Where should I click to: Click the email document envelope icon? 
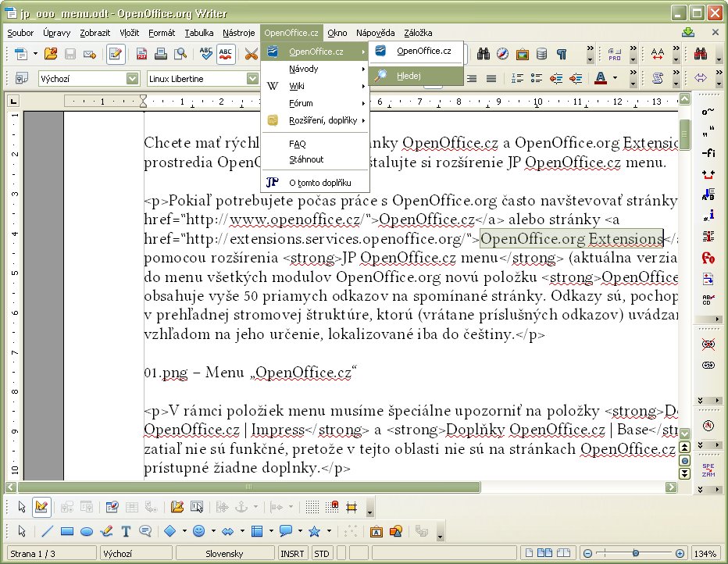[x=90, y=55]
